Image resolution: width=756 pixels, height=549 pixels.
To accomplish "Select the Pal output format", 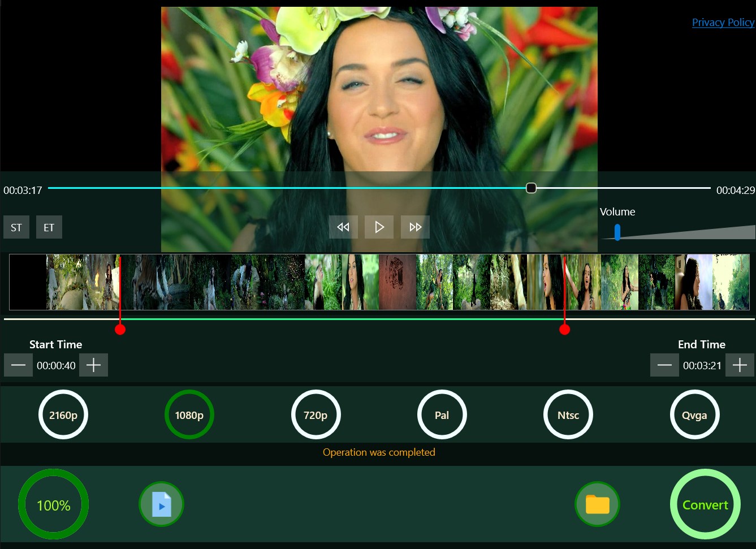I will (442, 414).
